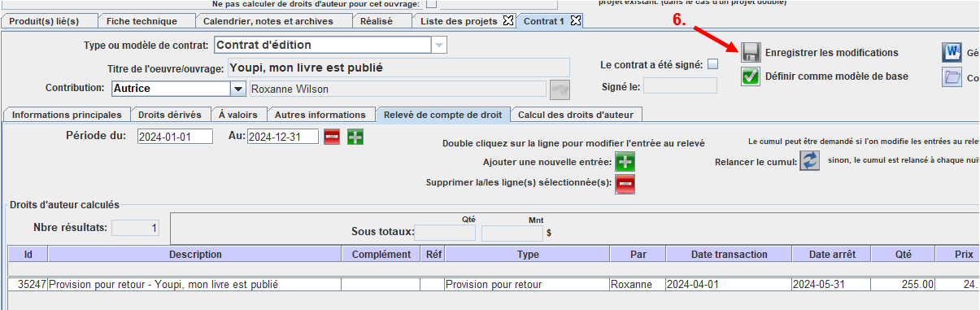Sort by the Prix column header
Screen dimensions: 980x310
pyautogui.click(x=957, y=255)
